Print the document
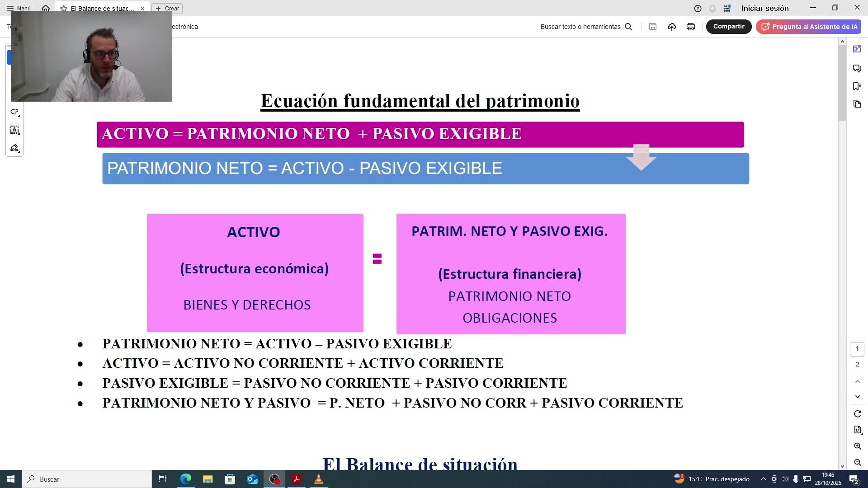This screenshot has height=488, width=868. 690,27
